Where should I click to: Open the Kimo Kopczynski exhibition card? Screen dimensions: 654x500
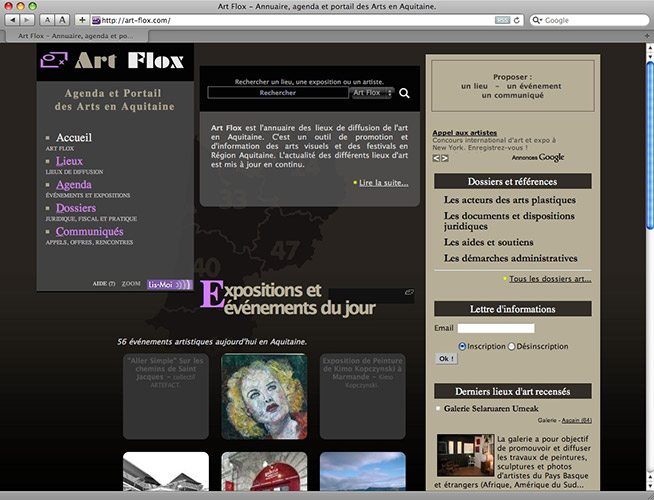point(362,396)
